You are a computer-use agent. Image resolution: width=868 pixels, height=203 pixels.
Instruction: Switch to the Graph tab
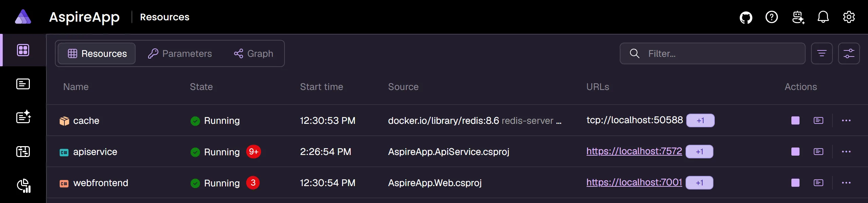click(254, 53)
